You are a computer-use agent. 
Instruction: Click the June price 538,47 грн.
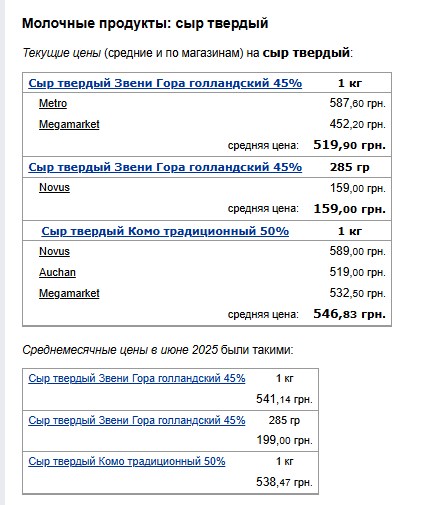click(x=284, y=482)
